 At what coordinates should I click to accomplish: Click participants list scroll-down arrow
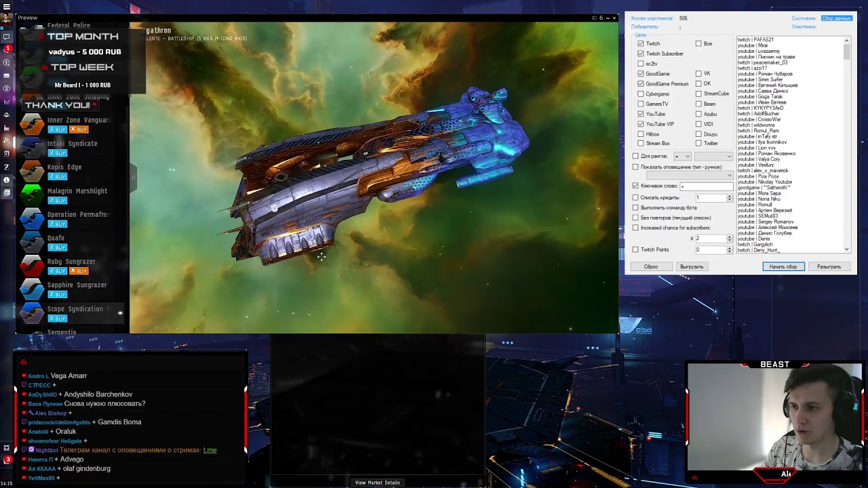847,249
